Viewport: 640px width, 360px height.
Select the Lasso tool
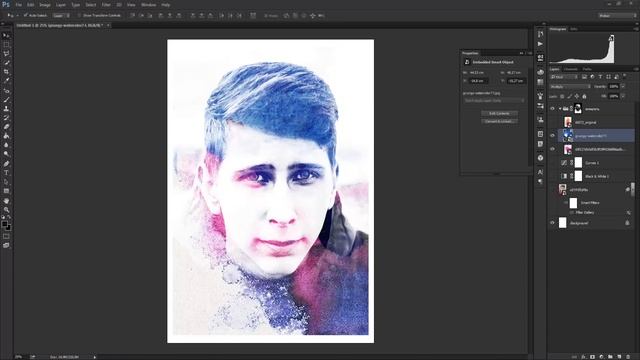pyautogui.click(x=6, y=53)
